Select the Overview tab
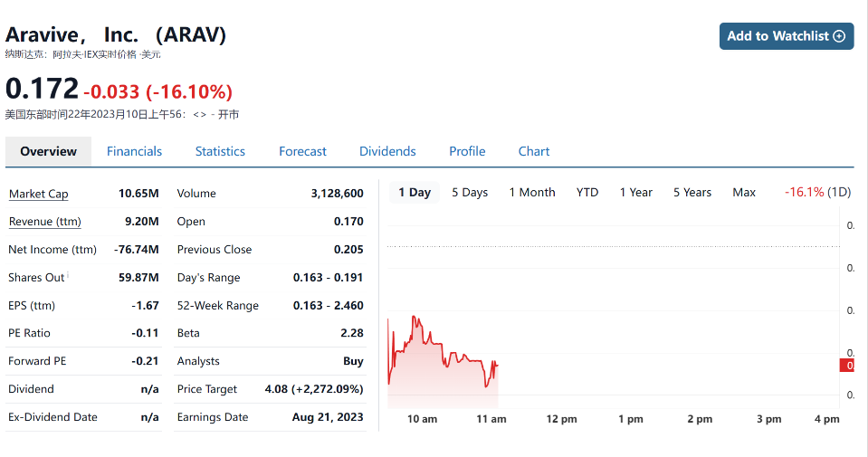 48,151
